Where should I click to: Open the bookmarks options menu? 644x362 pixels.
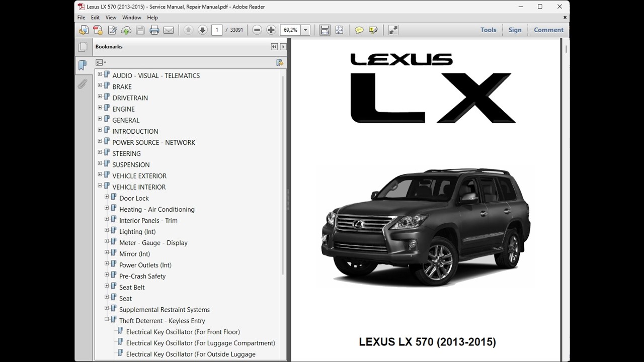(x=101, y=63)
